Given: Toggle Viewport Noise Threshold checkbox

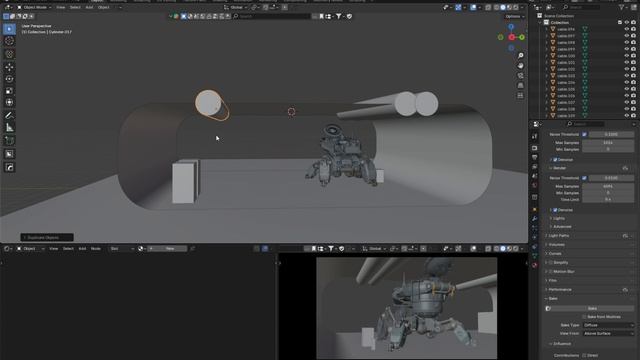Looking at the screenshot, I should pyautogui.click(x=584, y=134).
